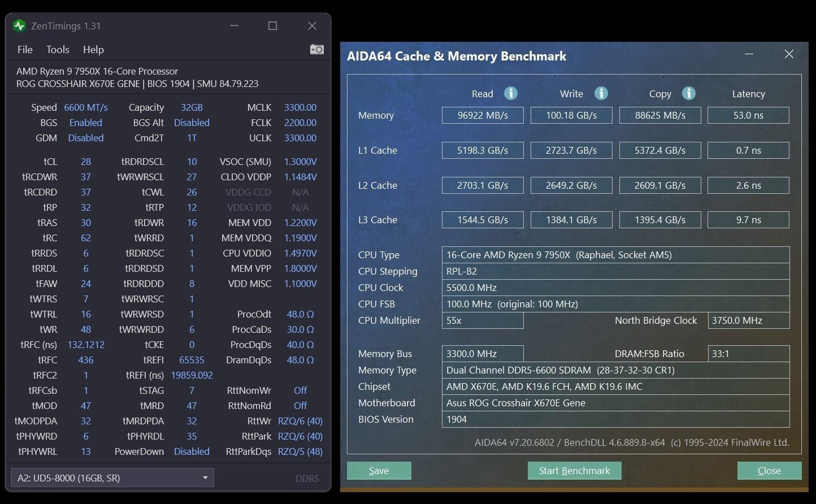Maximize the ZenTimings window

pyautogui.click(x=272, y=26)
